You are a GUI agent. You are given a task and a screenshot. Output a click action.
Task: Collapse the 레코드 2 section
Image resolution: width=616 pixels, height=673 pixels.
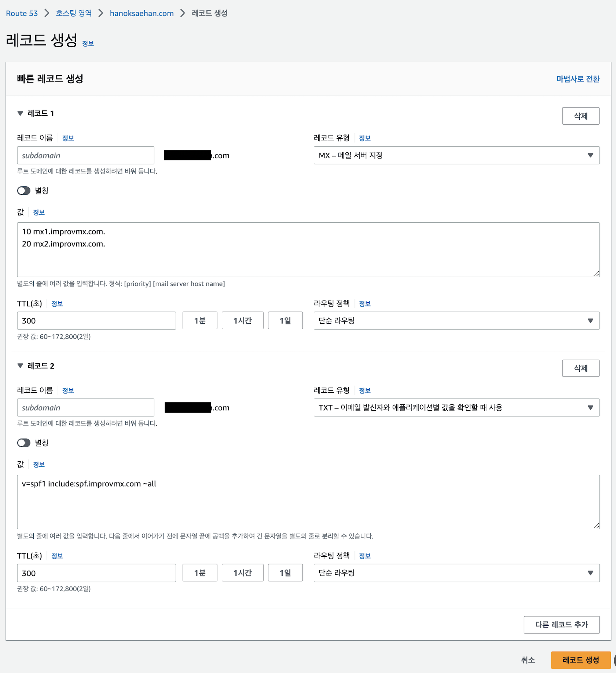point(20,366)
